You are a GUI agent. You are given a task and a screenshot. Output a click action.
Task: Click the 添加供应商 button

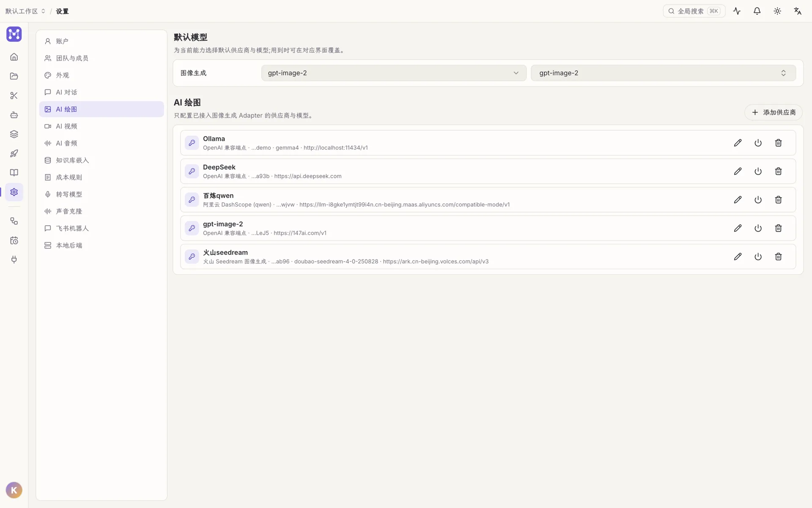coord(773,112)
